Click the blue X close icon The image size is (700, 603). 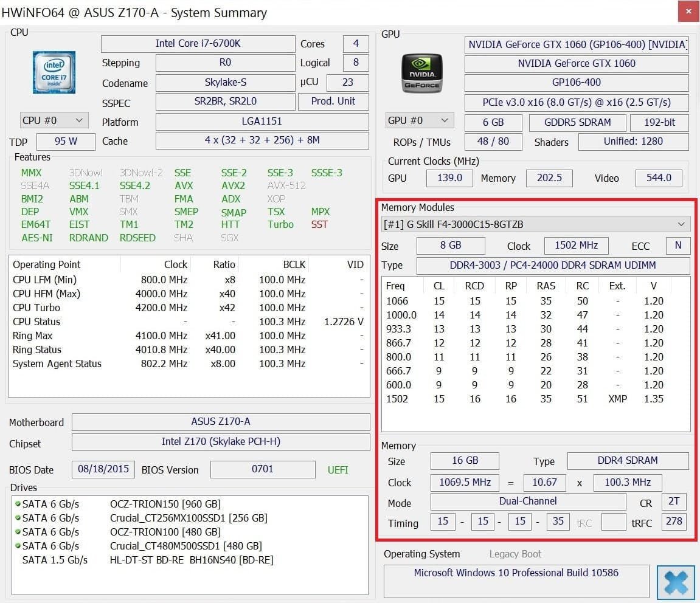pos(675,582)
